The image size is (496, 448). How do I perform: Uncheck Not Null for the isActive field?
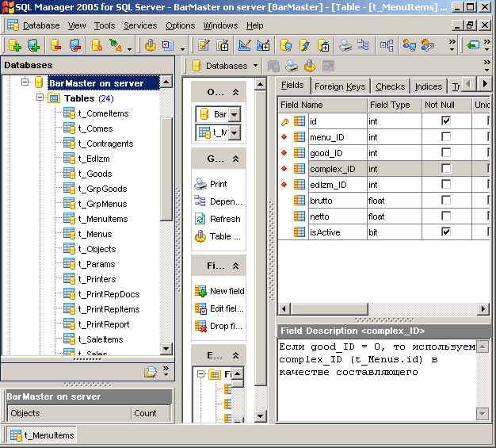point(446,232)
